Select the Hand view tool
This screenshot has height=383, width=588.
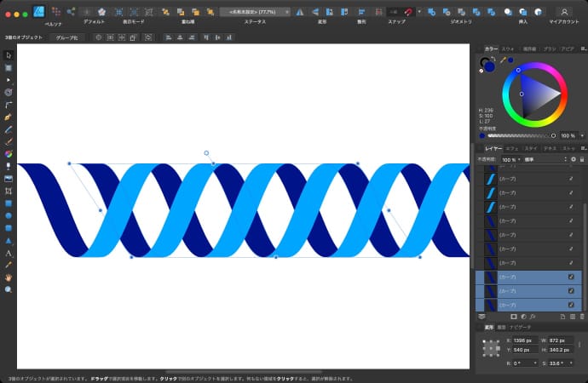point(9,277)
